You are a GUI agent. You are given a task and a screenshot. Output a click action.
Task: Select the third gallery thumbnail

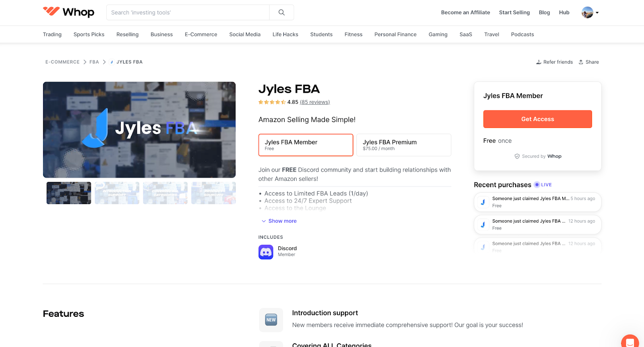click(165, 193)
